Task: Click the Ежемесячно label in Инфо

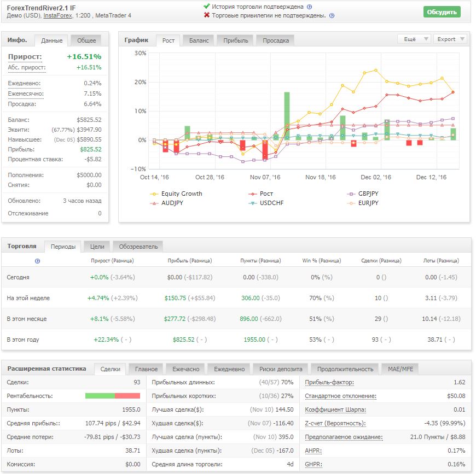Action: (26, 93)
